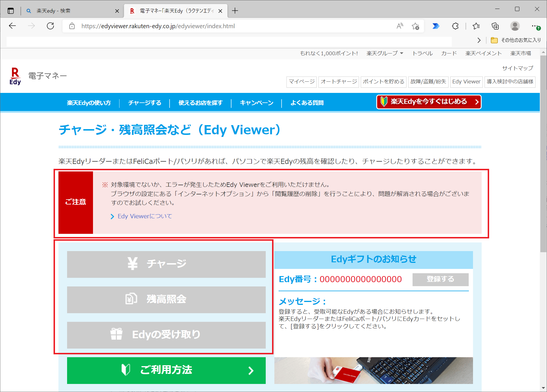Expand the 楽天グループ dropdown
This screenshot has width=547, height=392.
[385, 53]
